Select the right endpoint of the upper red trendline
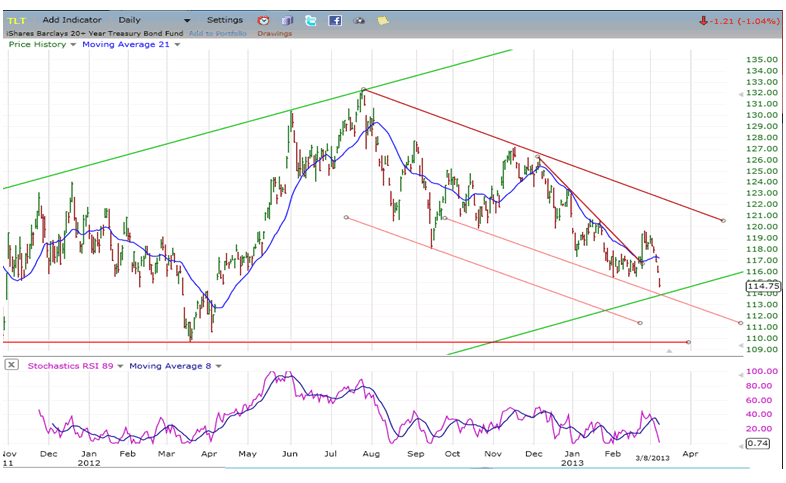Image resolution: width=786 pixels, height=483 pixels. pos(722,220)
